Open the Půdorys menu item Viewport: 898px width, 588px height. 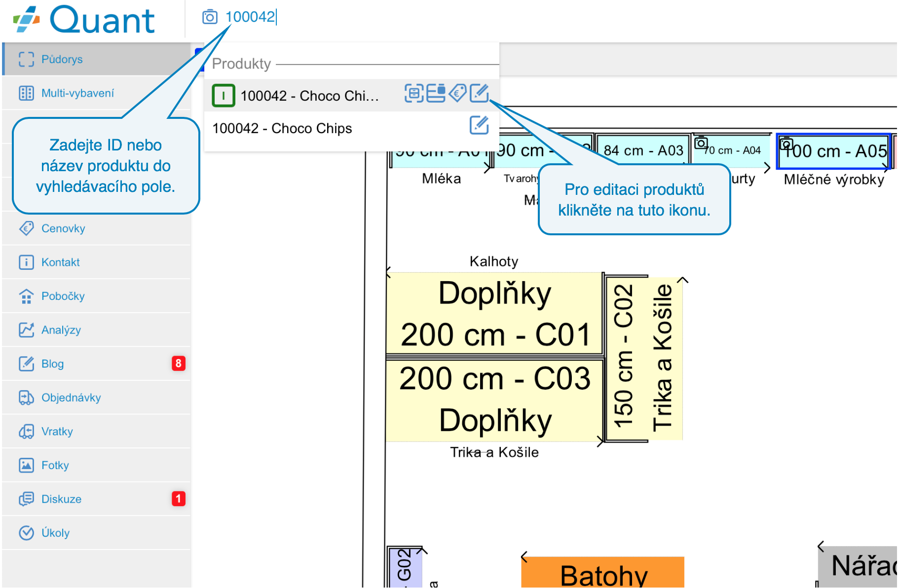coord(97,59)
